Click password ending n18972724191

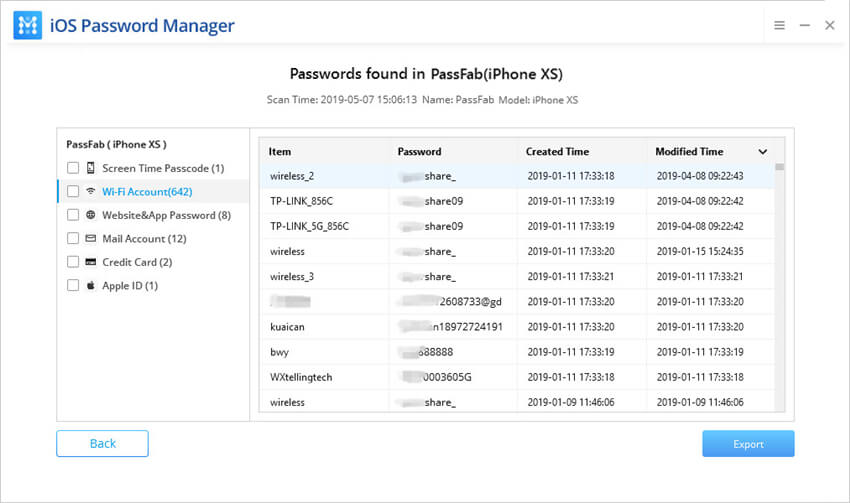pos(450,327)
